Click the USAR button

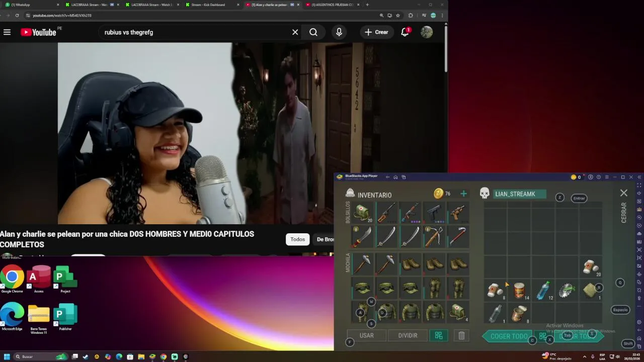coord(367,335)
